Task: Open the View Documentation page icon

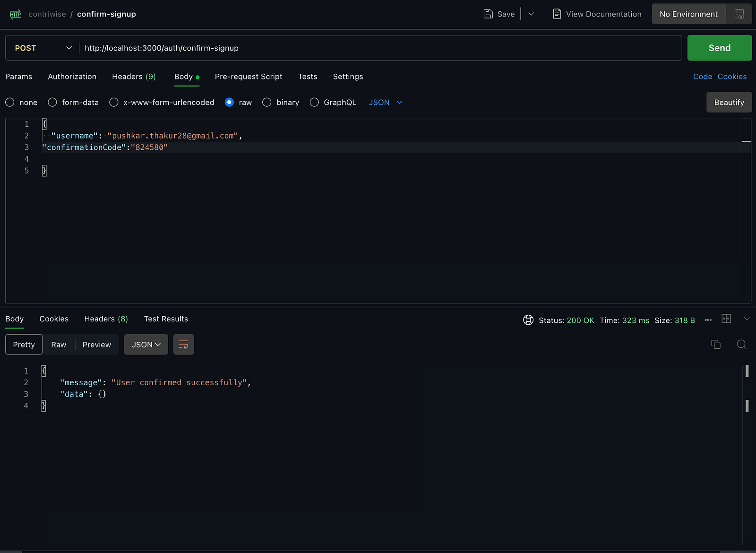Action: pos(557,14)
